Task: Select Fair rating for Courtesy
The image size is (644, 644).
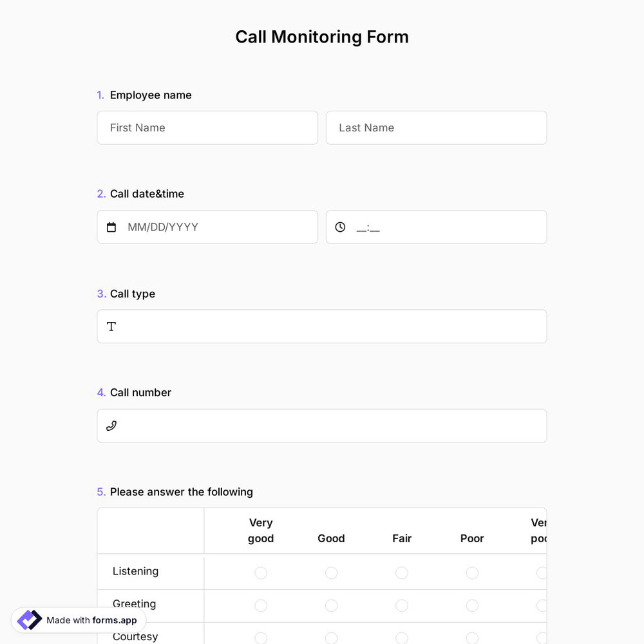Action: point(402,638)
